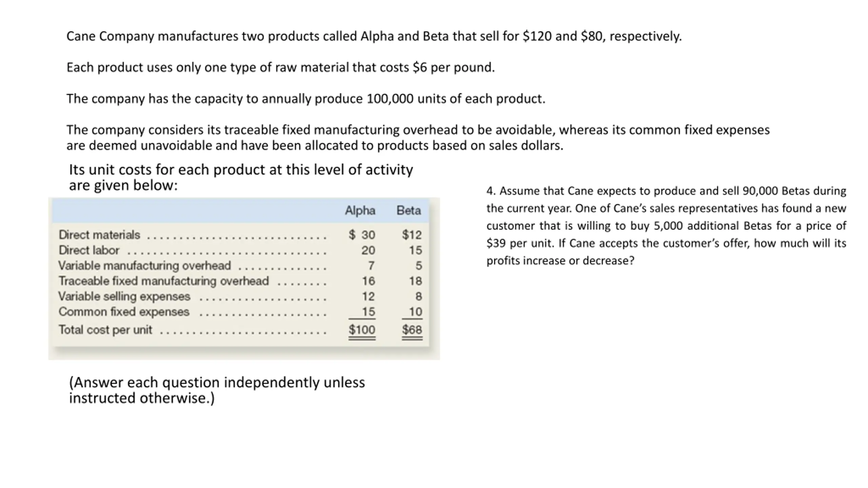The width and height of the screenshot is (868, 488).
Task: Click the Total cost per unit label
Action: [105, 329]
